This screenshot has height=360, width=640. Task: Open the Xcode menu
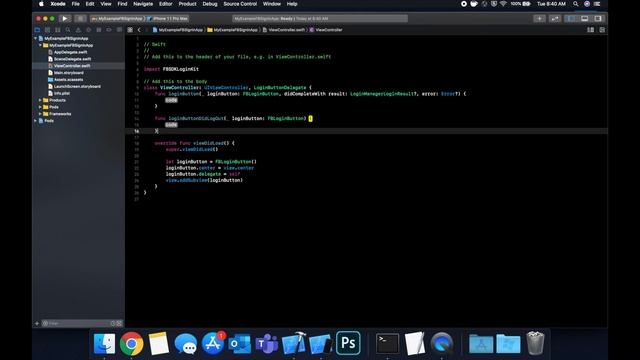pyautogui.click(x=58, y=4)
